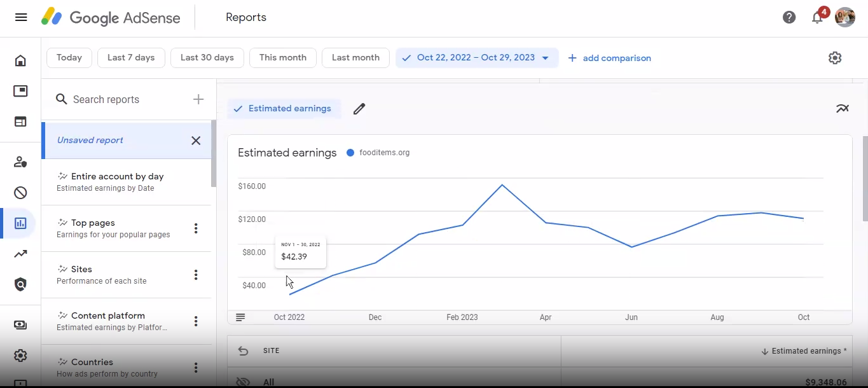The width and height of the screenshot is (868, 388).
Task: Open Payments sidebar icon
Action: 20,325
